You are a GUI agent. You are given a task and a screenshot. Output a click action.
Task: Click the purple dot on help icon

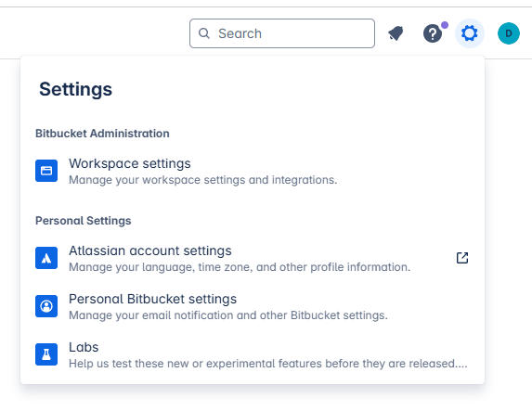(445, 25)
